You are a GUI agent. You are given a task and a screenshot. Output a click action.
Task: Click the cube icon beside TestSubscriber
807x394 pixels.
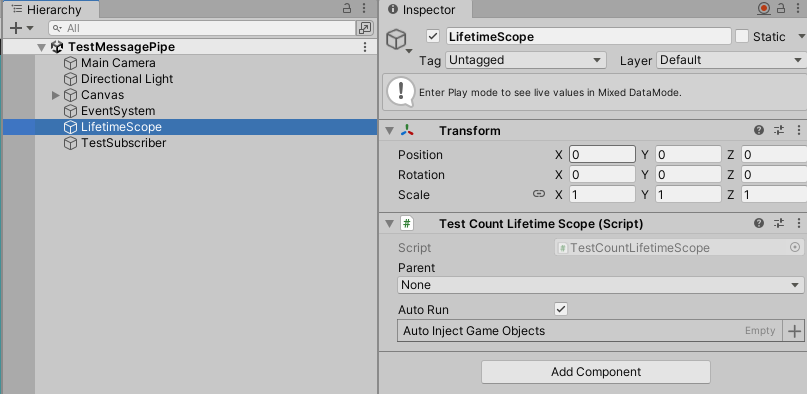pos(70,143)
